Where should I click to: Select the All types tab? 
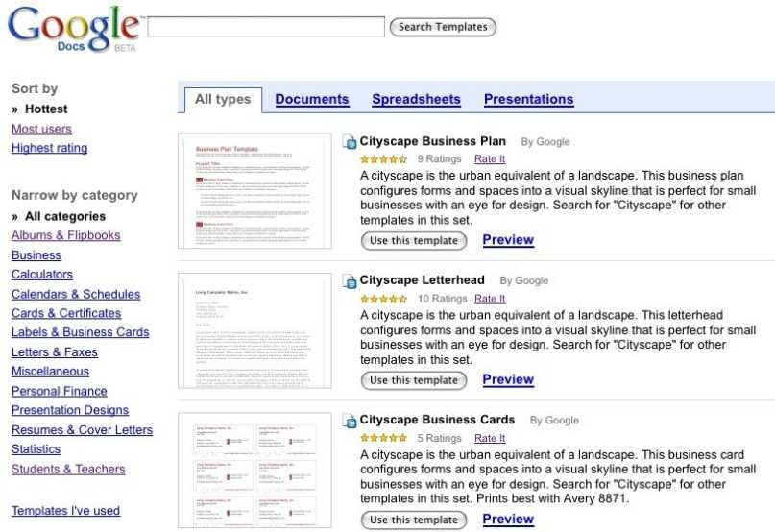click(x=223, y=99)
